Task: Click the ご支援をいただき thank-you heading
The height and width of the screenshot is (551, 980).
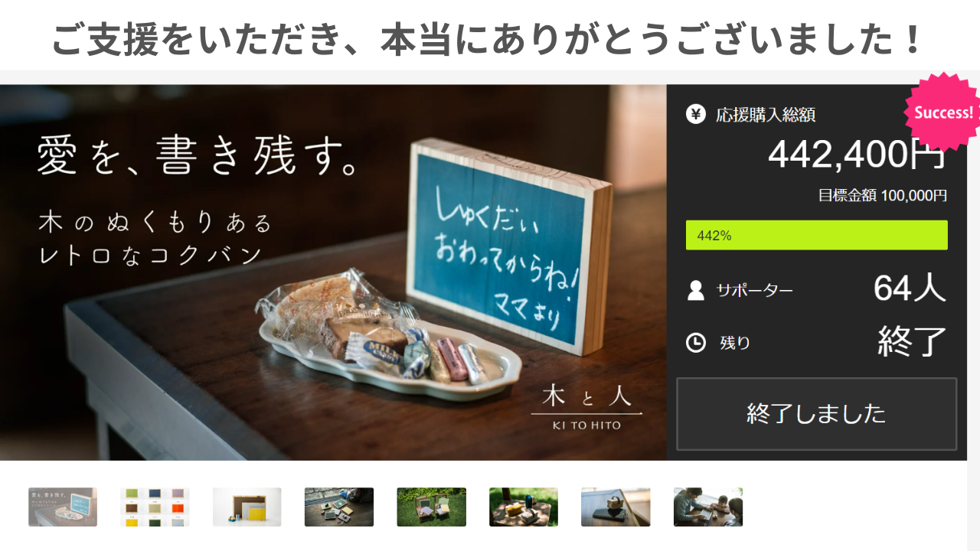Action: tap(490, 38)
